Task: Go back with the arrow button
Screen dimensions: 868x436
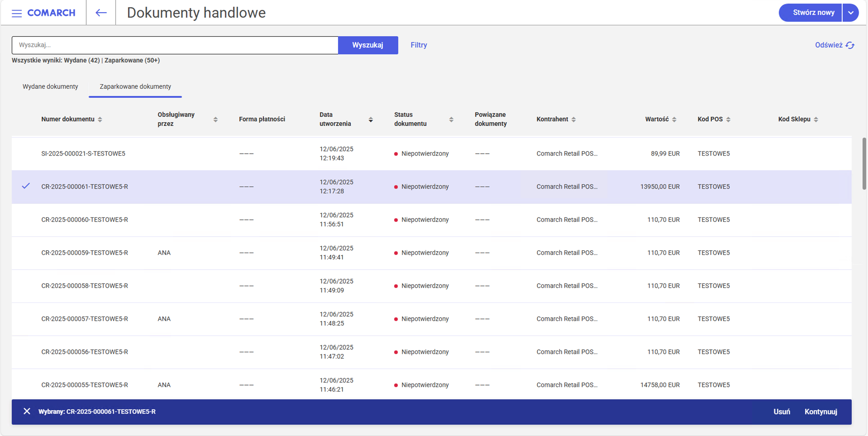Action: coord(101,13)
